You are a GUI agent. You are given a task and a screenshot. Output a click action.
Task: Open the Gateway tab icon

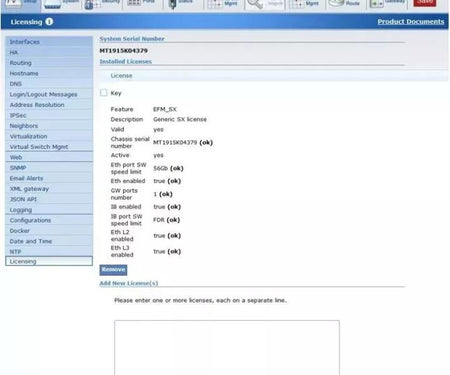click(377, 4)
